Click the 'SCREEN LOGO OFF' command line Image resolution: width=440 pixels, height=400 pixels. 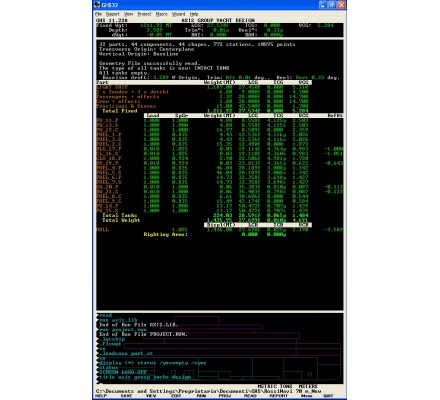pos(123,372)
